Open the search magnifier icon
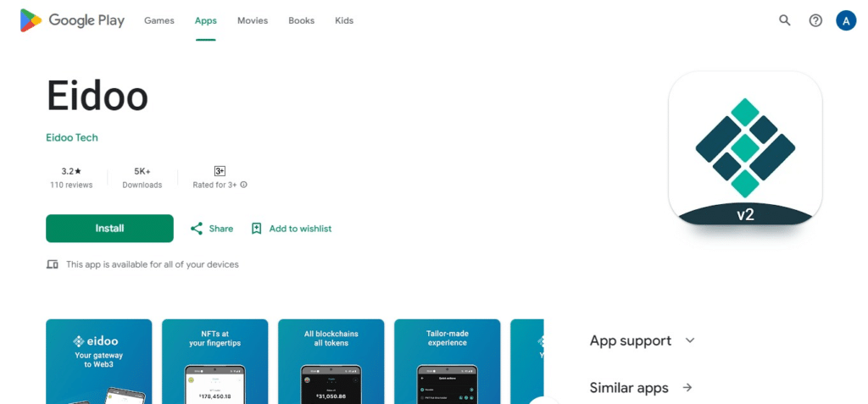The height and width of the screenshot is (404, 868). [784, 20]
